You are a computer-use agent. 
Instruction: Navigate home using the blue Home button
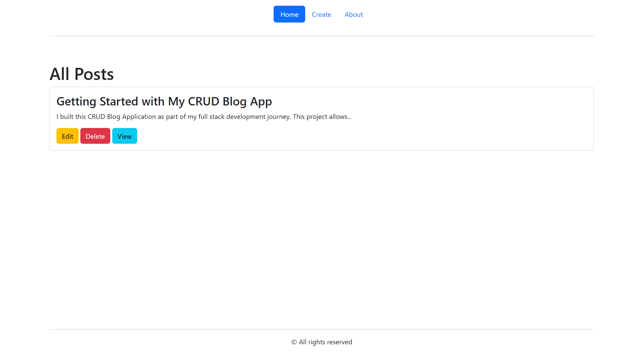point(289,14)
